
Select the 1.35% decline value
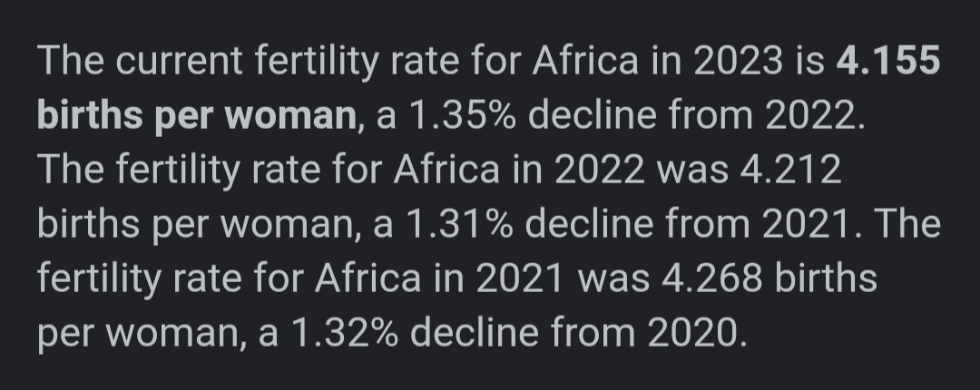click(x=463, y=115)
